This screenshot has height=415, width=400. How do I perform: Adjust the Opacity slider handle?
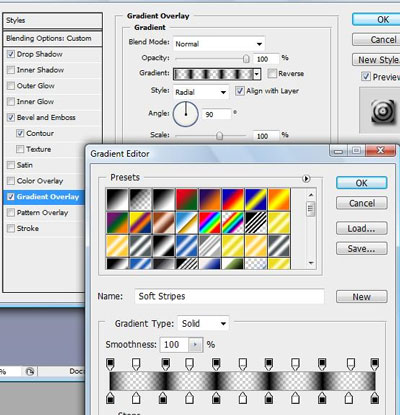click(x=246, y=59)
